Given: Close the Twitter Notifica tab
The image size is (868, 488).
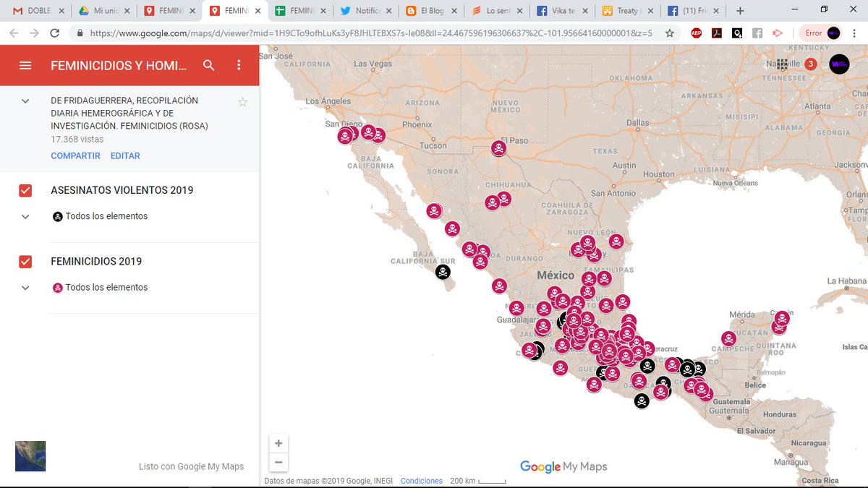Looking at the screenshot, I should [x=388, y=11].
